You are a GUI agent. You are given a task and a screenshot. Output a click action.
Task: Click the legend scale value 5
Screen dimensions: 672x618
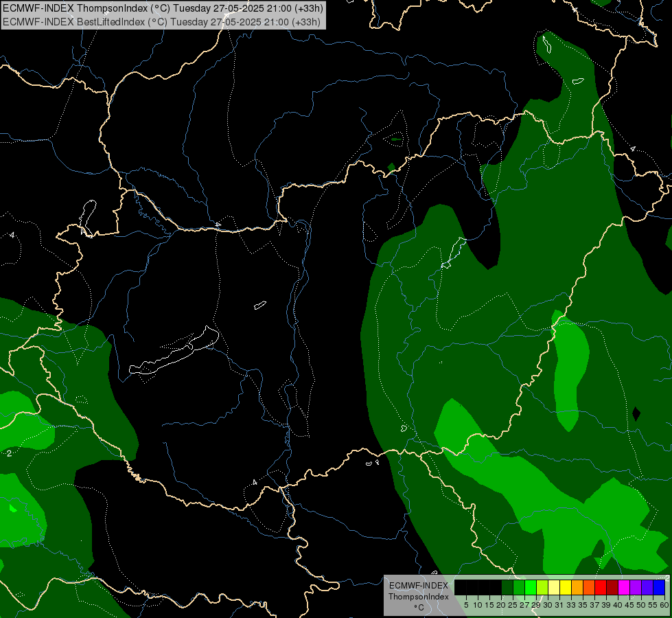click(x=466, y=605)
